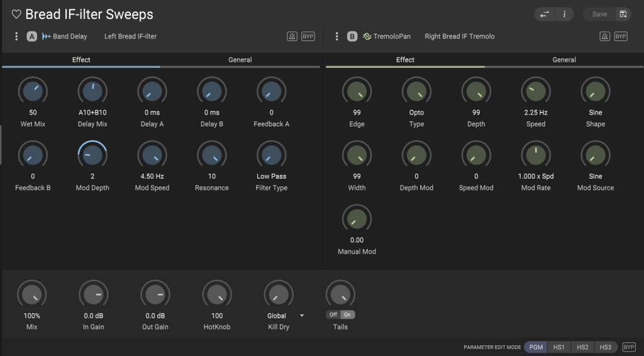Click the Wet Mix knob
This screenshot has width=644, height=356.
click(33, 91)
